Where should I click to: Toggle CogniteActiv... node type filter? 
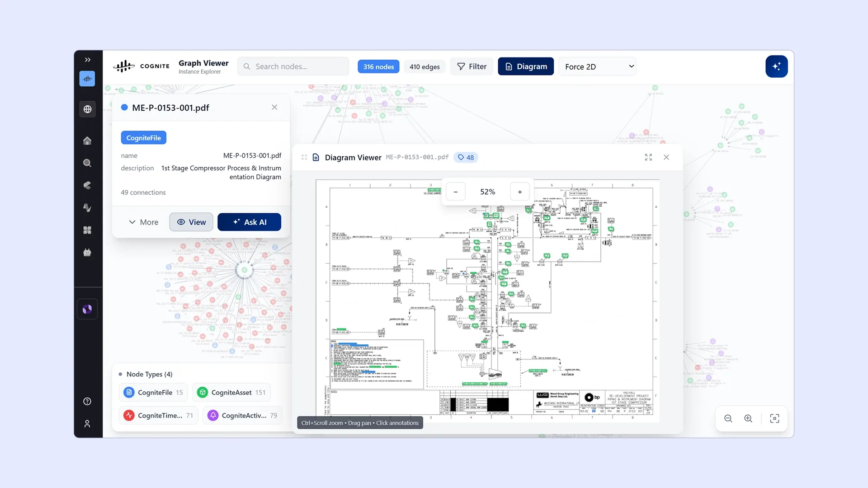tap(242, 415)
